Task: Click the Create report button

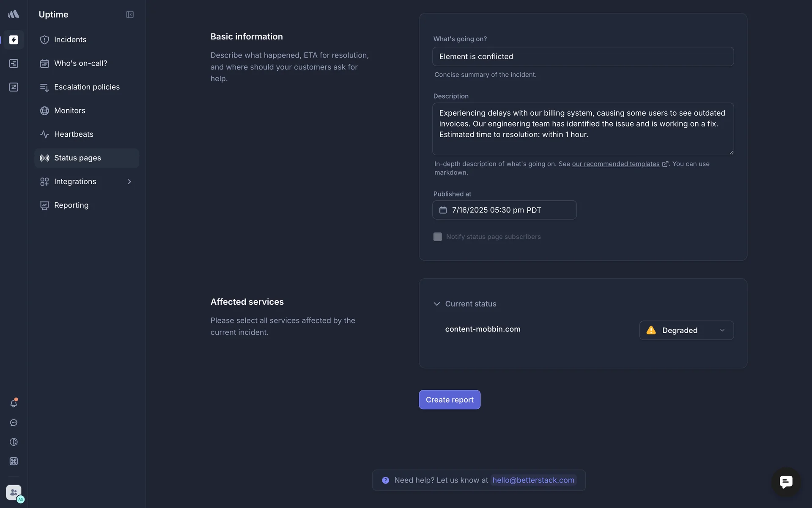Action: click(x=450, y=400)
